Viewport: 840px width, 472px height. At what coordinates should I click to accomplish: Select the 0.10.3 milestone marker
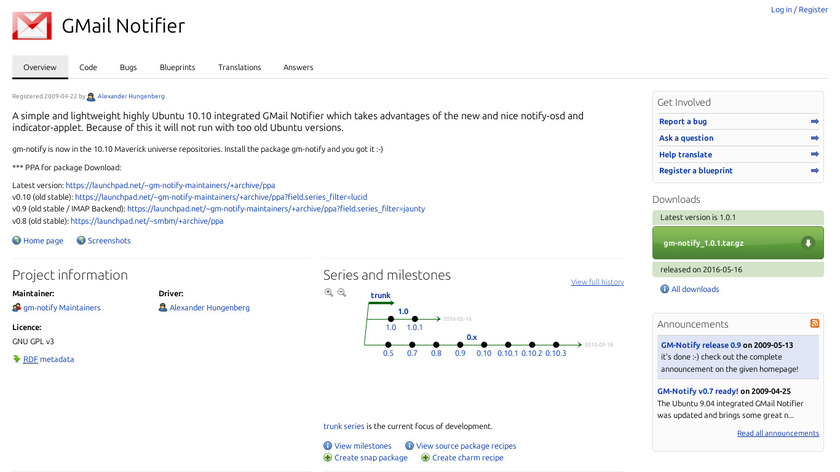tap(556, 344)
